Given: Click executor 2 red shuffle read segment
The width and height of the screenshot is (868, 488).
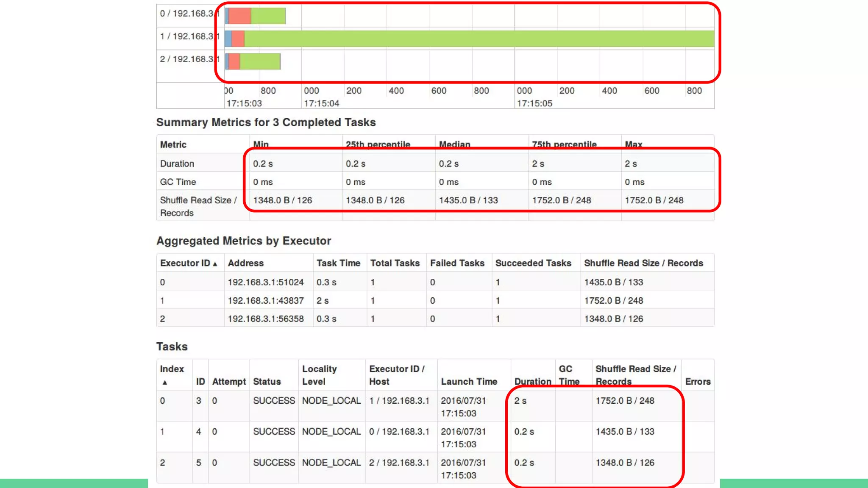Looking at the screenshot, I should click(x=234, y=62).
